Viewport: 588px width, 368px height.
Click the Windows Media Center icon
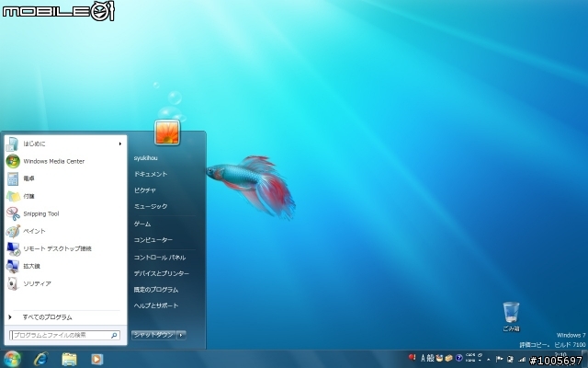pos(13,161)
